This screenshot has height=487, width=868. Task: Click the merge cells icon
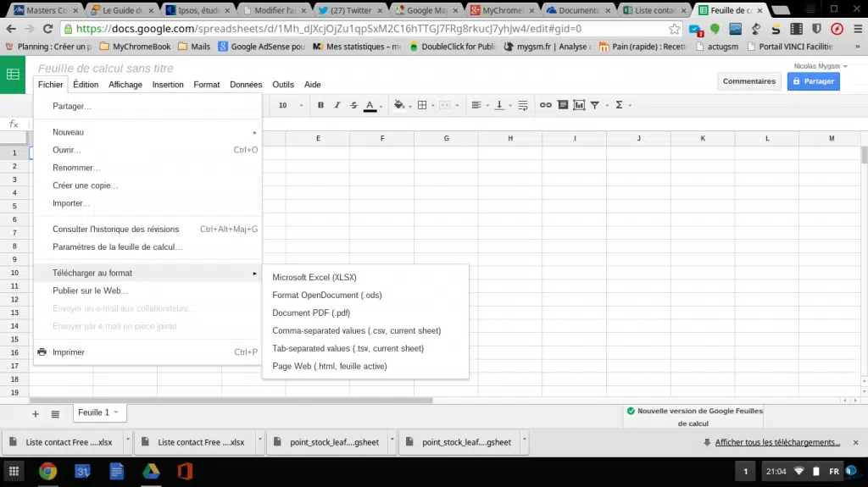pos(445,105)
